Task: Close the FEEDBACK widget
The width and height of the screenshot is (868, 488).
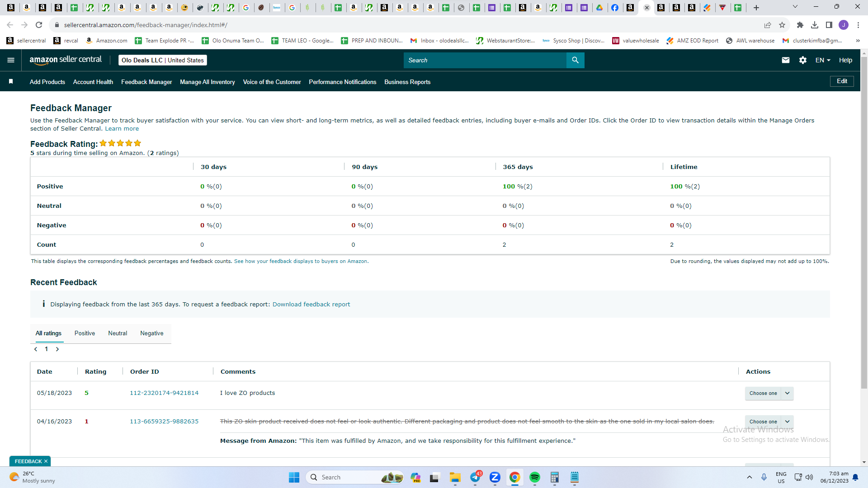Action: (46, 461)
